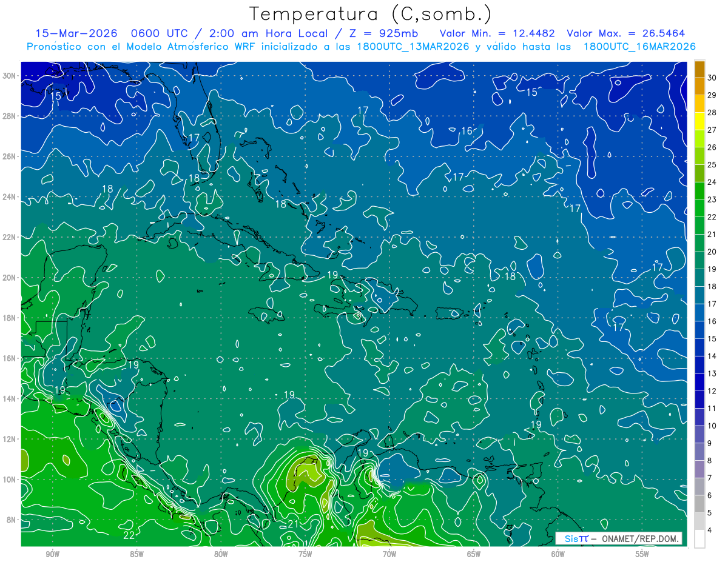Click the orange swatch atop the color legend
The image size is (728, 562).
tap(699, 70)
